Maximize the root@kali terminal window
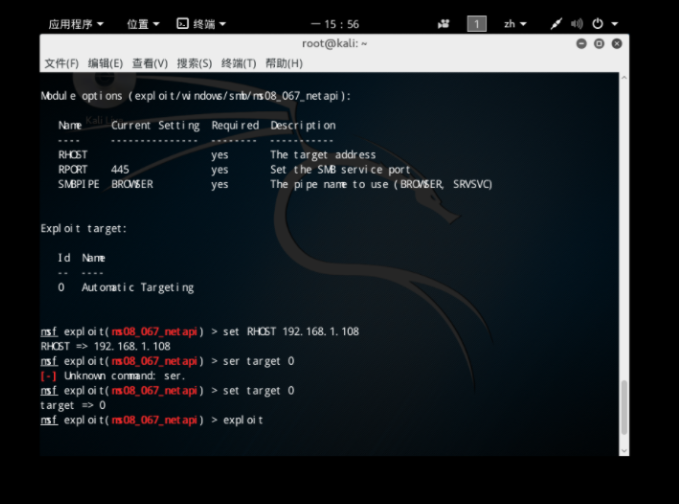 coord(599,44)
